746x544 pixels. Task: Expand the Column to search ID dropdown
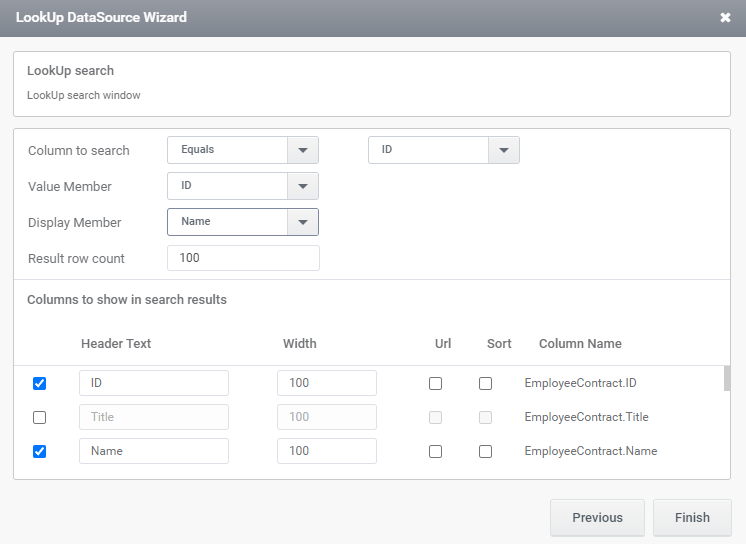pyautogui.click(x=503, y=150)
